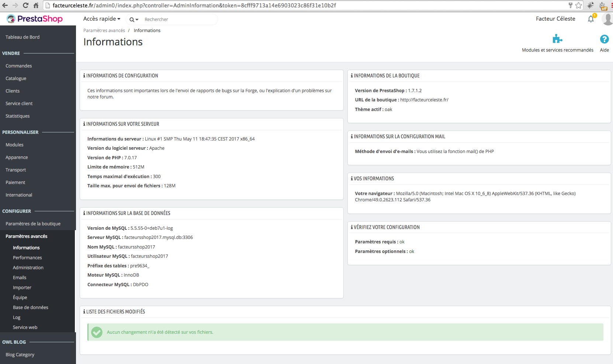The height and width of the screenshot is (364, 613).
Task: Click the browser address bar URL
Action: pos(194,6)
